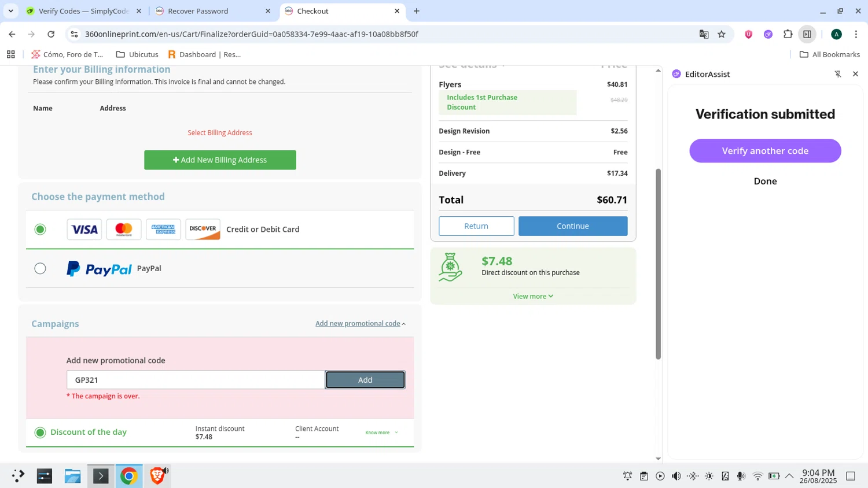The image size is (868, 488).
Task: Click the scrollbar down arrow
Action: point(658,459)
